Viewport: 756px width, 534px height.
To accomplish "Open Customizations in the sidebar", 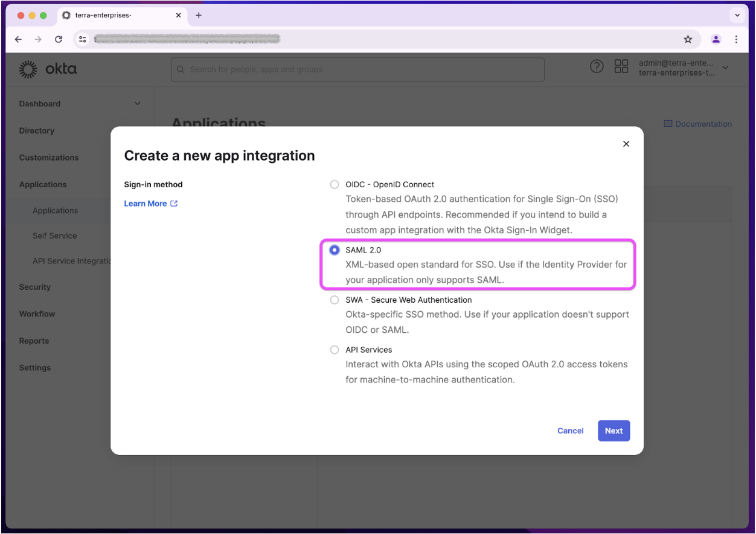I will pyautogui.click(x=49, y=158).
